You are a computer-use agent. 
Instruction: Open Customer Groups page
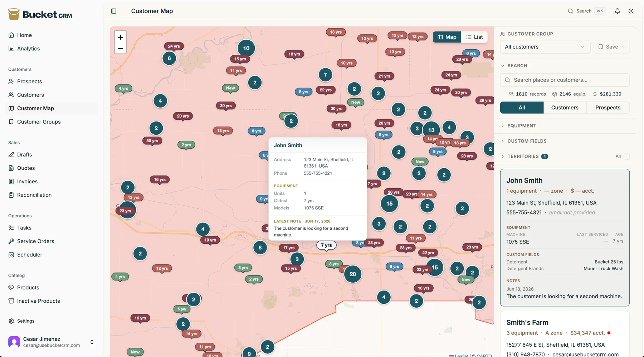[x=52, y=122]
